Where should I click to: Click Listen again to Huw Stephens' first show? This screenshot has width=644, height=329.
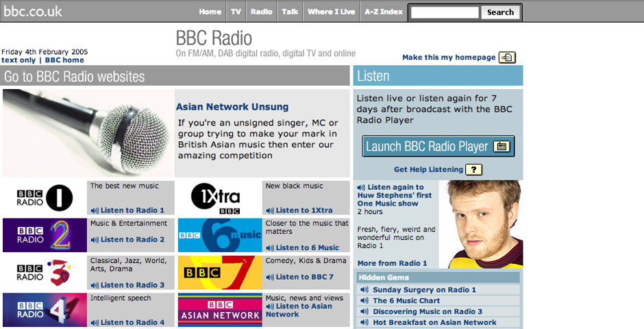click(395, 195)
